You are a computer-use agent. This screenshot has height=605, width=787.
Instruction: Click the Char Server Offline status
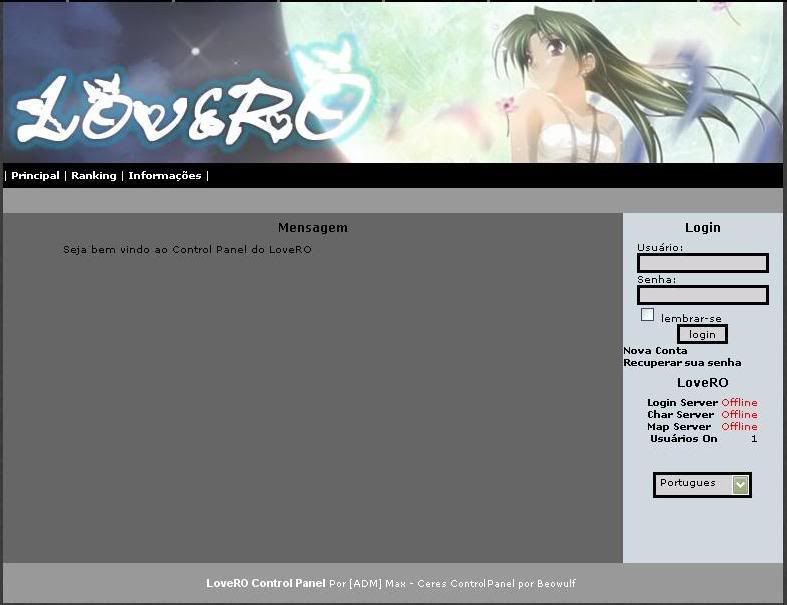click(739, 415)
